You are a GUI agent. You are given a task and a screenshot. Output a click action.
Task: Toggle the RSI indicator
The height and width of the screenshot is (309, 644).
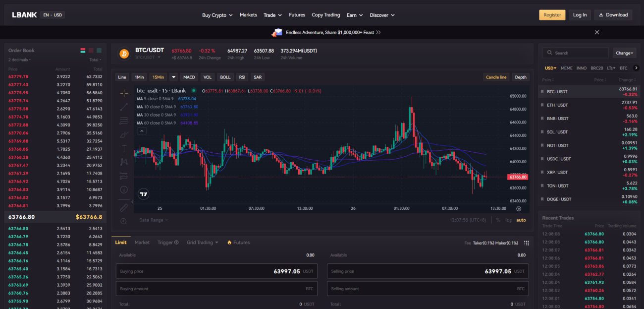(x=242, y=77)
